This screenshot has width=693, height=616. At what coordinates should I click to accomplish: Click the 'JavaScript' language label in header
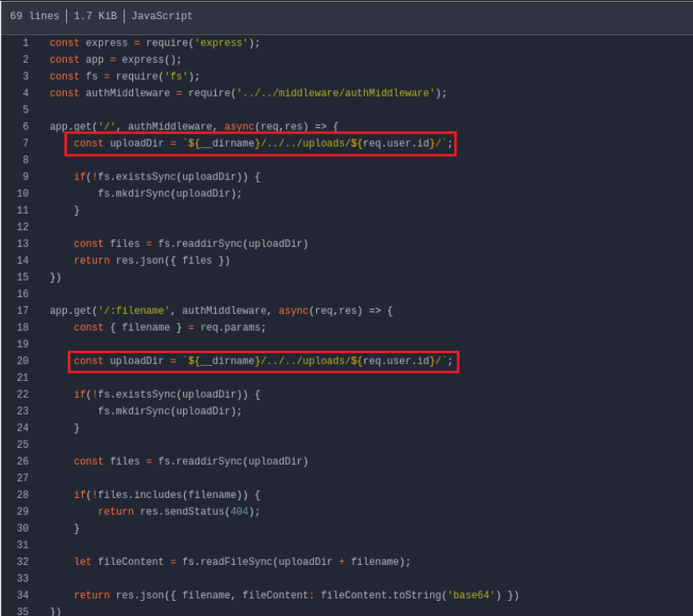click(x=162, y=16)
